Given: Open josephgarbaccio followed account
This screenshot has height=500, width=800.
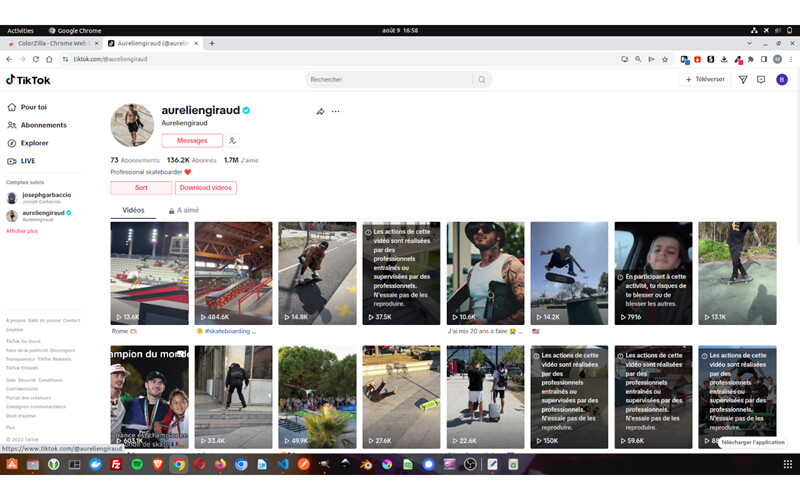Looking at the screenshot, I should click(39, 197).
